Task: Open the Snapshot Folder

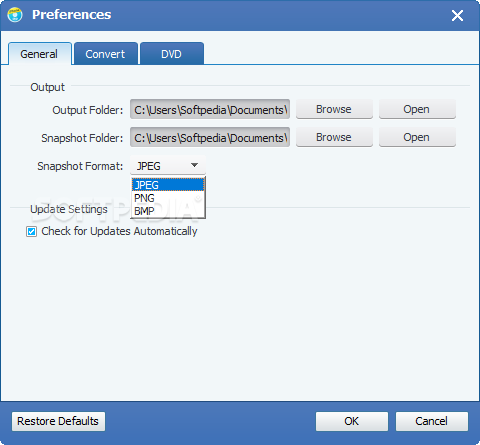Action: [417, 137]
